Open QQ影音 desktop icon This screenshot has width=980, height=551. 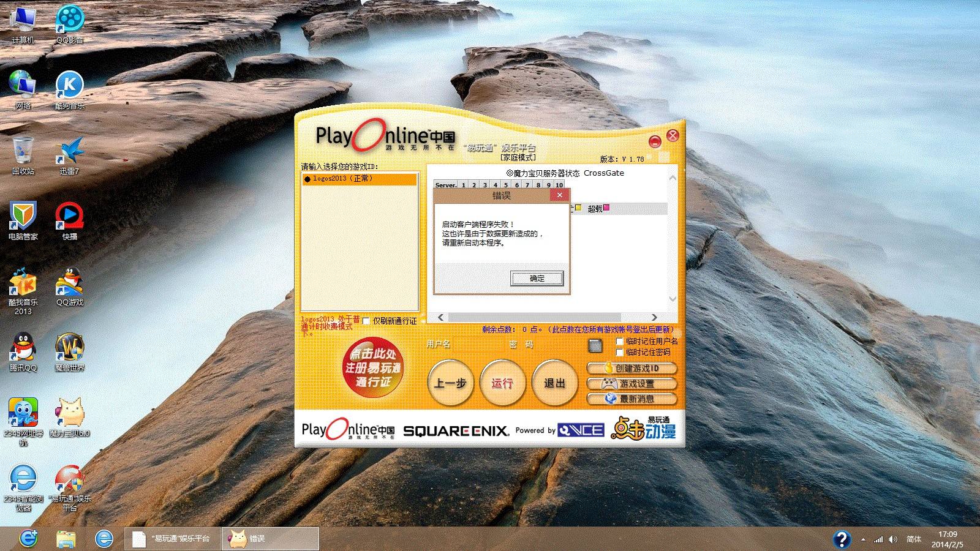point(70,26)
